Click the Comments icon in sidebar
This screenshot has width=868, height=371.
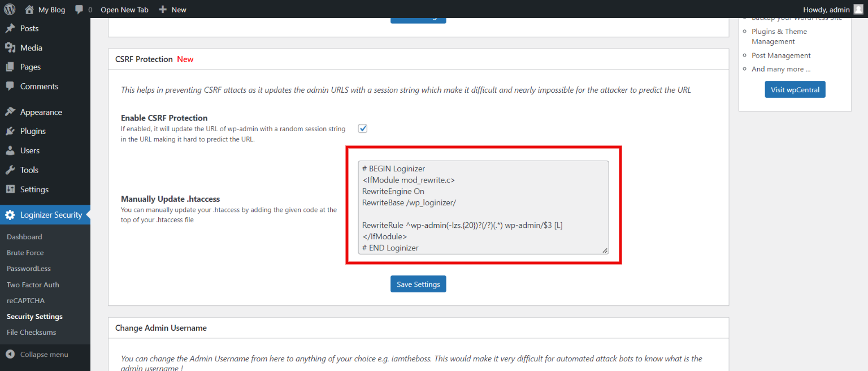coord(10,86)
